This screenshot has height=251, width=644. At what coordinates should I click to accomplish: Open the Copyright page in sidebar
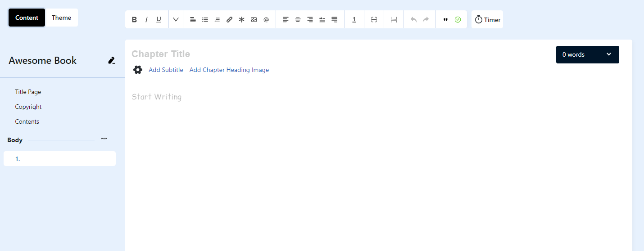tap(28, 107)
